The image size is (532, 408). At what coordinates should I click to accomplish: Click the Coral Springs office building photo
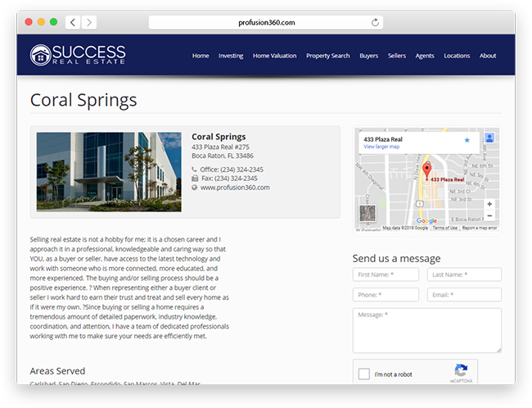pyautogui.click(x=109, y=172)
